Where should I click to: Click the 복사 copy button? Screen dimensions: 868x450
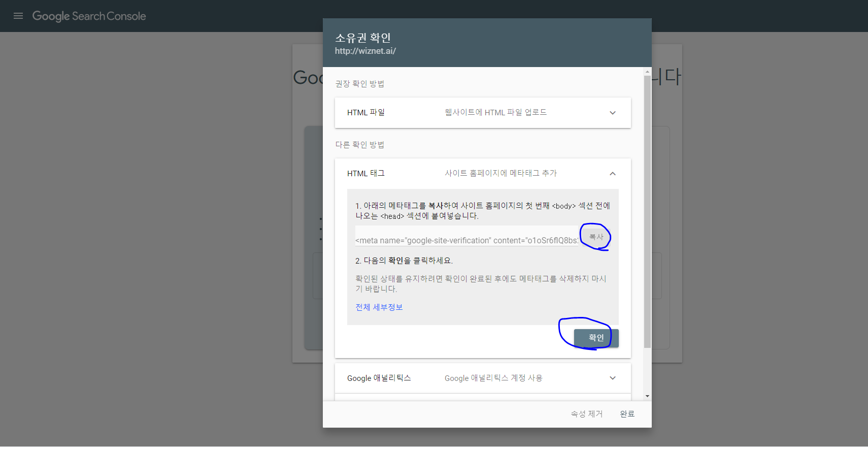[x=596, y=237]
